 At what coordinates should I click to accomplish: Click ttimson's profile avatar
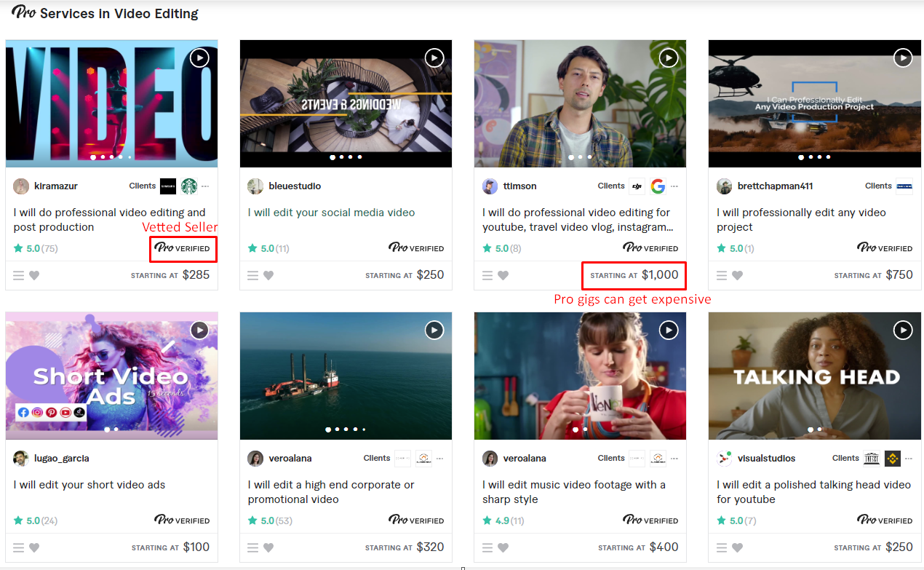tap(490, 186)
